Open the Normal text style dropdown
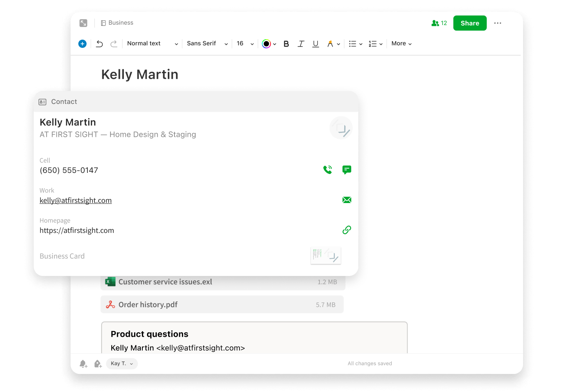The height and width of the screenshot is (392, 574). tap(152, 44)
